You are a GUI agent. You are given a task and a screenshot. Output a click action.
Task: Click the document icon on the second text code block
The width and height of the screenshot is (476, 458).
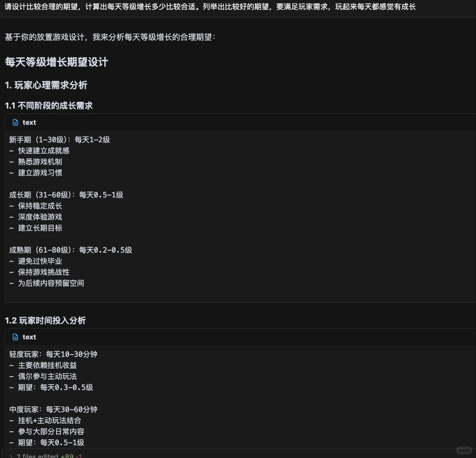(16, 337)
